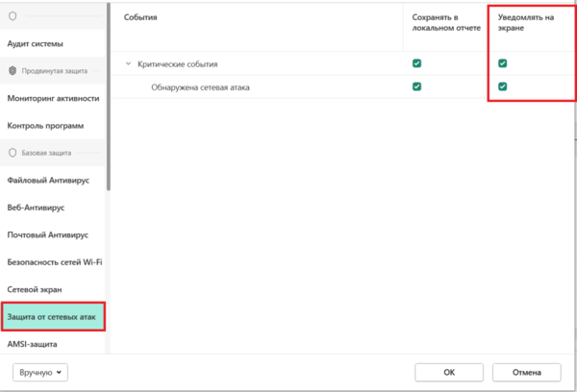Screen dimensions: 577x392
Task: Click the Продвинутая защита section label
Action: tap(55, 70)
